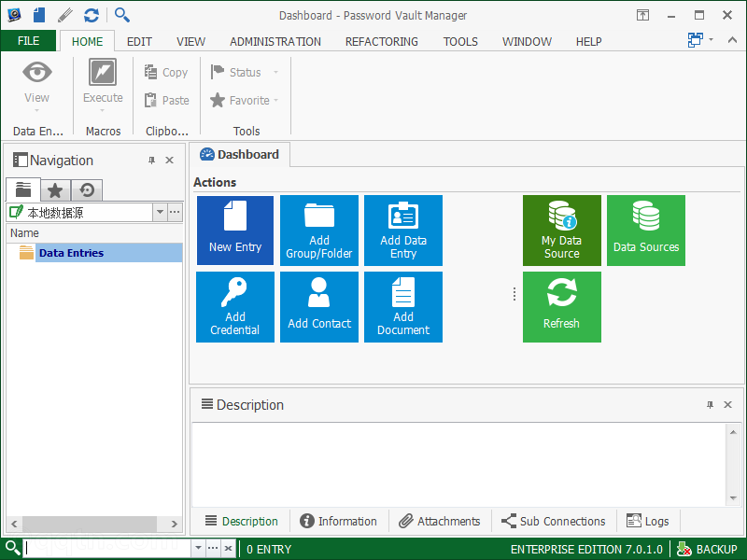Click the navigation scroll right arrow
Viewport: 747px width, 560px height.
tap(175, 525)
